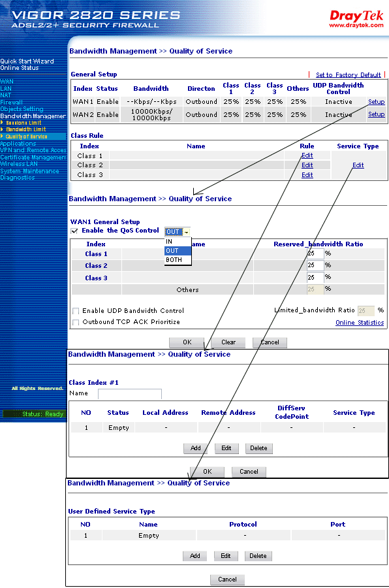Viewport: 389px width, 588px height.
Task: Edit rule for Class 3
Action: click(307, 174)
